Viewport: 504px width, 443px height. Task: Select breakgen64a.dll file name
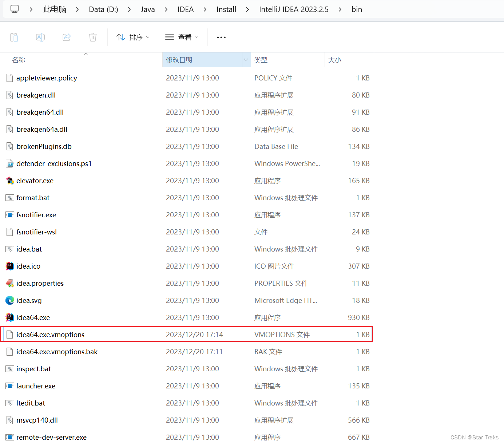pyautogui.click(x=42, y=129)
